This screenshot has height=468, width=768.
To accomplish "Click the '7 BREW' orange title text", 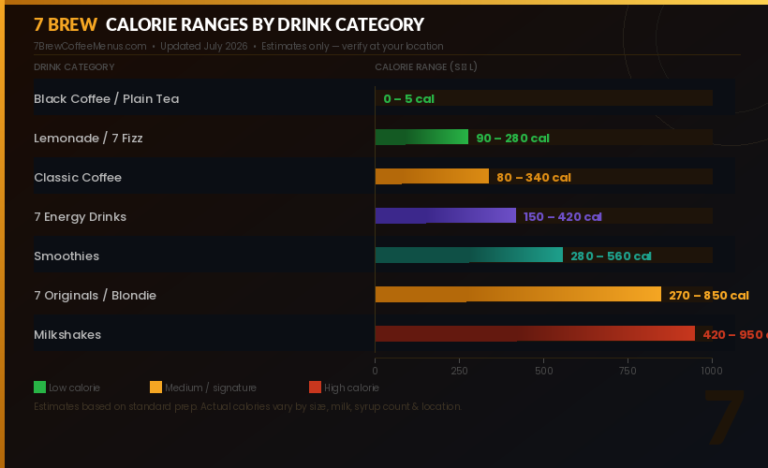I will (65, 25).
